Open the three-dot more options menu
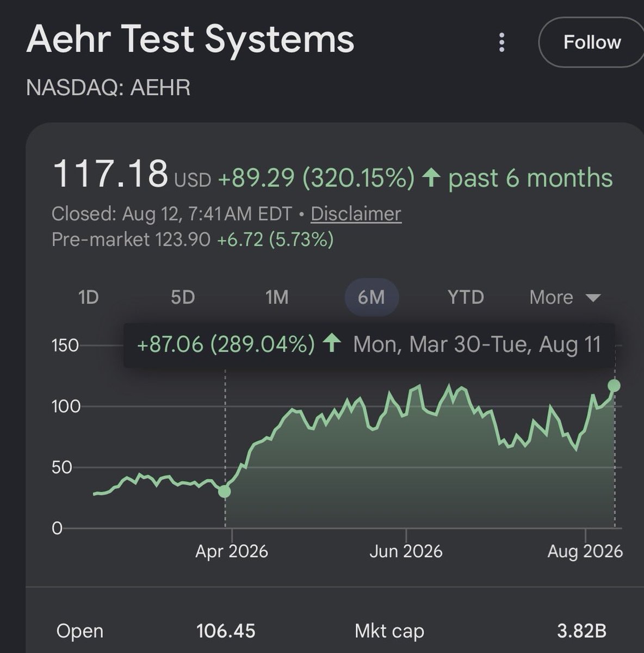This screenshot has height=653, width=644. coord(501,42)
